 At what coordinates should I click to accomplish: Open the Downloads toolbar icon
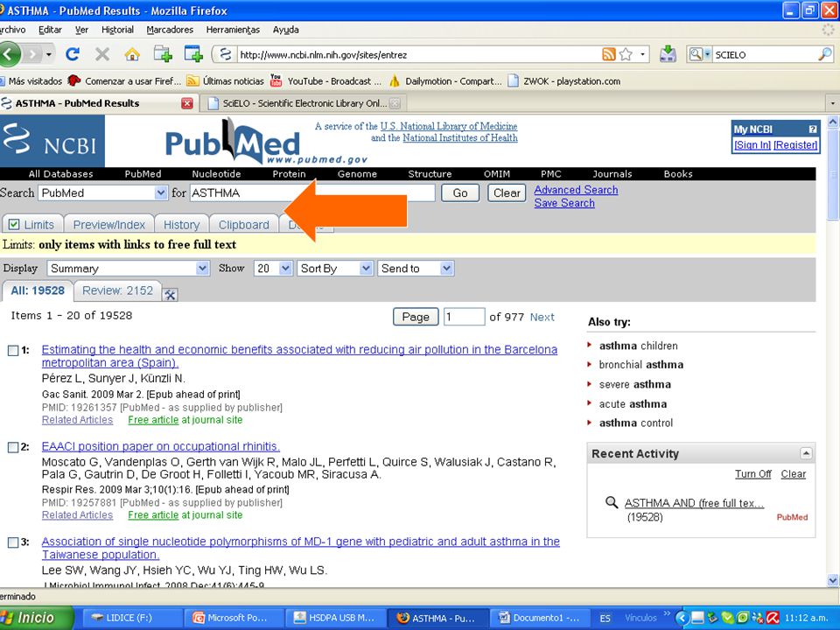668,54
